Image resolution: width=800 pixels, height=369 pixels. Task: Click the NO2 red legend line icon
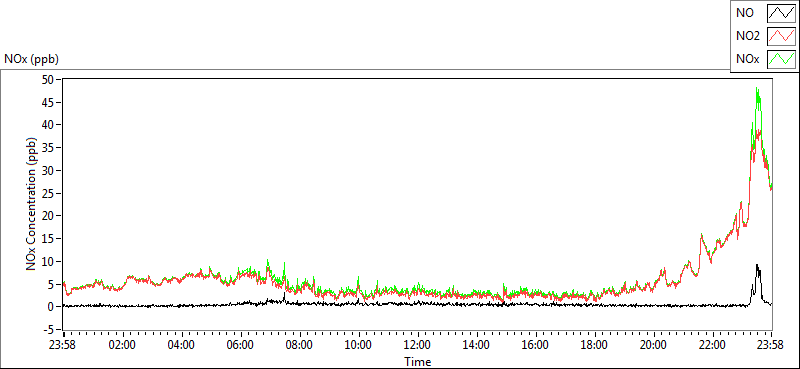tap(781, 36)
